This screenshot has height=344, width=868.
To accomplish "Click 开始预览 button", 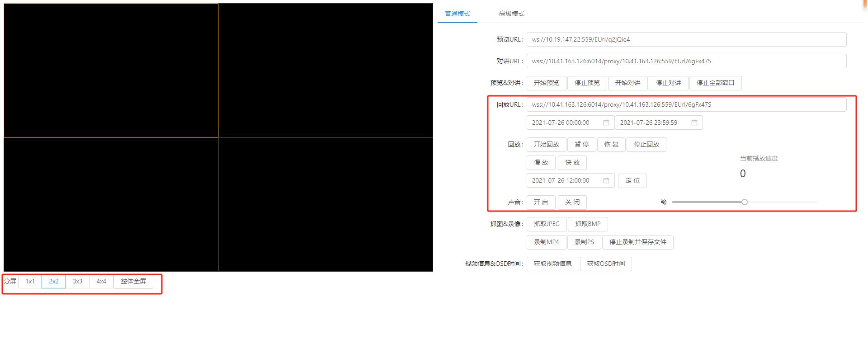I will (x=547, y=83).
